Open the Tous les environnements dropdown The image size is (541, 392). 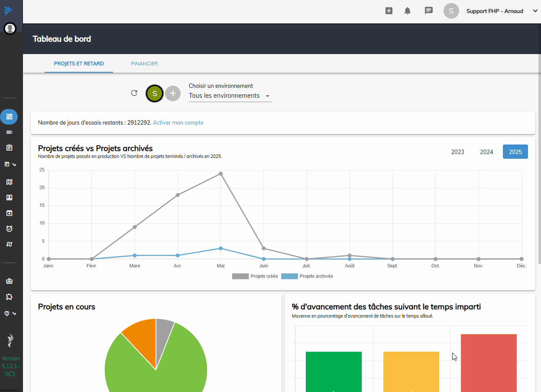coord(230,96)
